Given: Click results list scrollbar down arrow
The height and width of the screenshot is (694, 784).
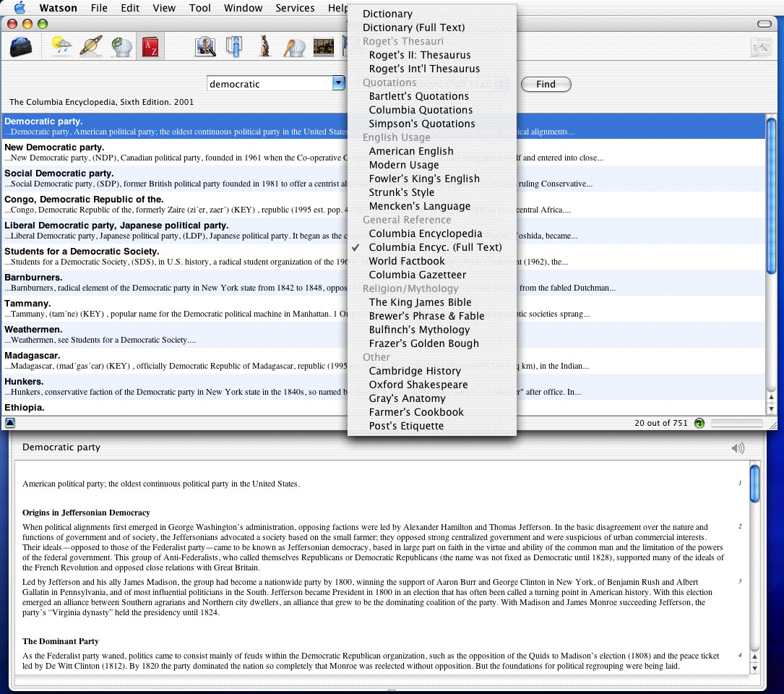Looking at the screenshot, I should [x=771, y=409].
